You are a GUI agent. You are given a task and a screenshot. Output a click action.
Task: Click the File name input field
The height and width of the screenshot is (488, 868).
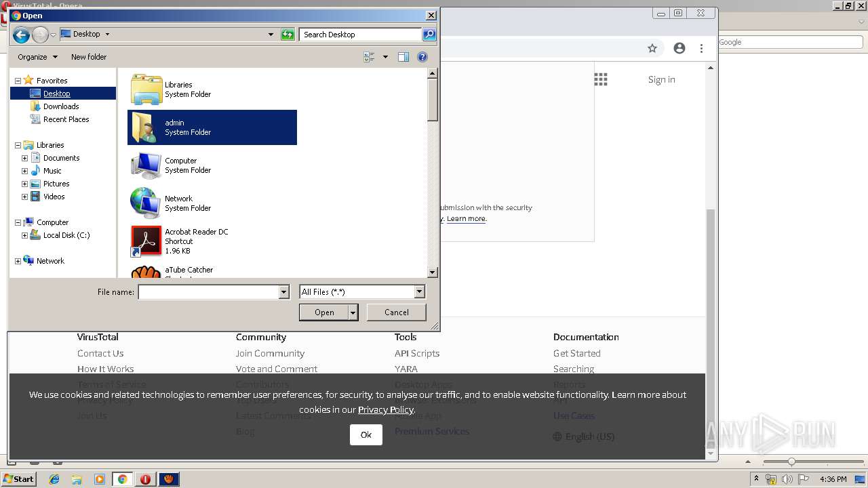(x=208, y=292)
